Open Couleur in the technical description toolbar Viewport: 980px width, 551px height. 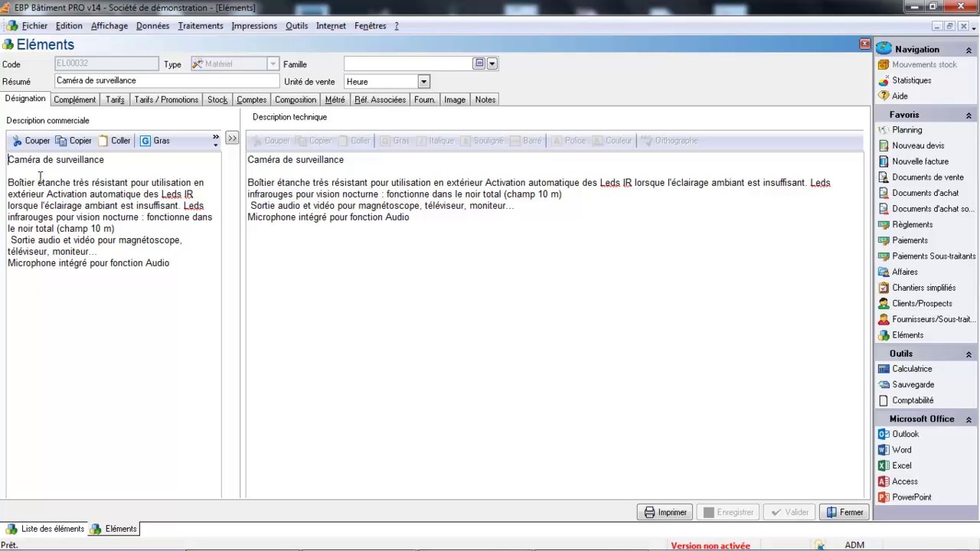pos(612,141)
